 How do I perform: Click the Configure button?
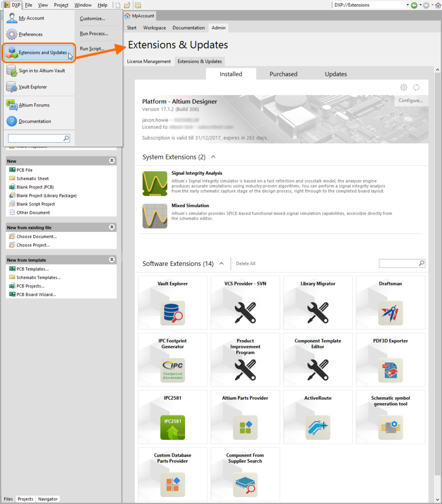(411, 100)
